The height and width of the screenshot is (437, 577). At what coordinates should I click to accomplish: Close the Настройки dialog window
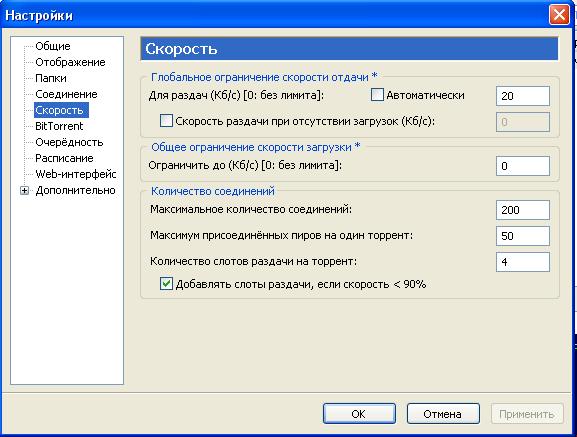point(559,15)
